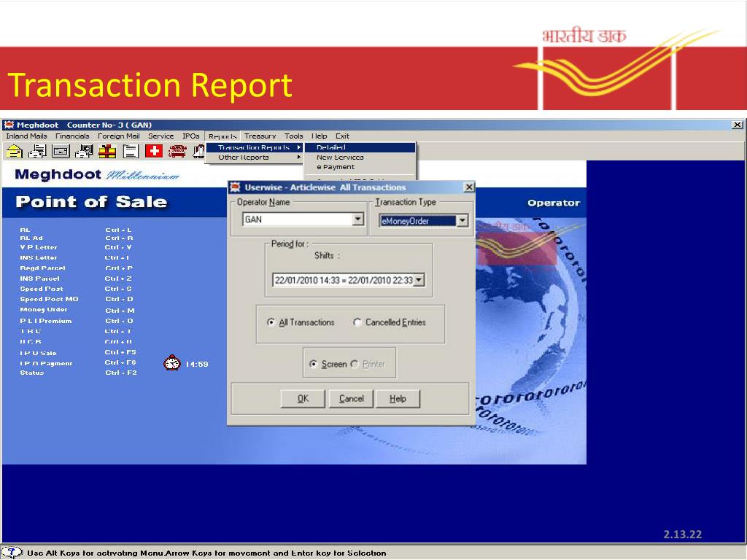Click the 14:59 clock time text
The height and width of the screenshot is (560, 747).
tap(197, 365)
